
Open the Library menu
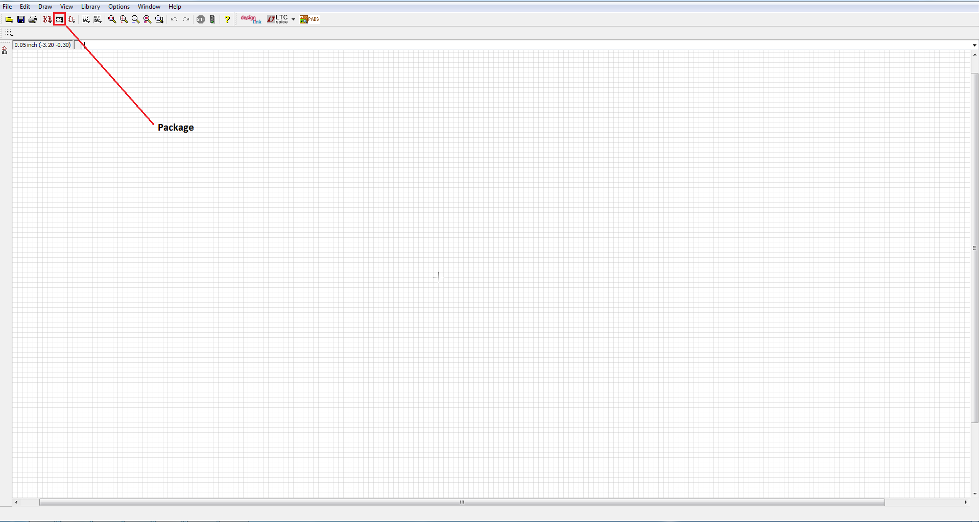90,6
